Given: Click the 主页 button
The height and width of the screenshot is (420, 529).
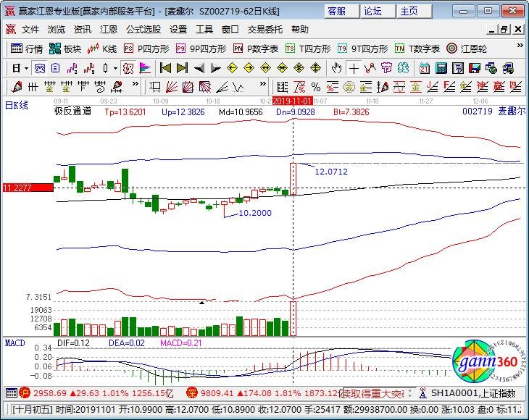Looking at the screenshot, I should click(415, 12).
